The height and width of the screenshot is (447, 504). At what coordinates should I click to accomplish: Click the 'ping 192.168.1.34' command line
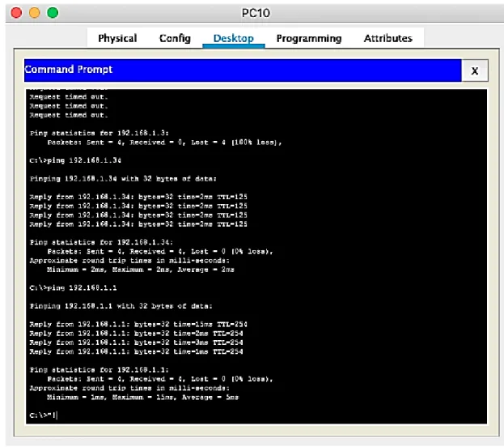tap(75, 160)
